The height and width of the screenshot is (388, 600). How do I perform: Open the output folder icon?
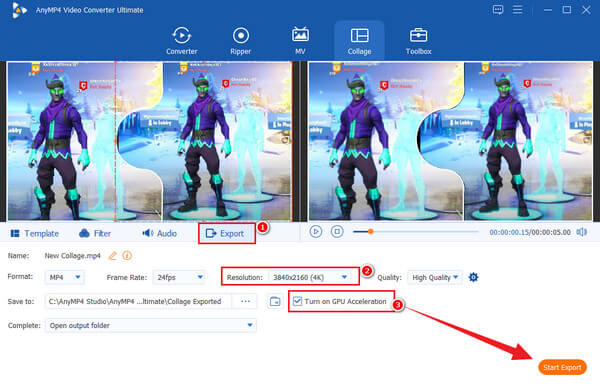tap(275, 302)
